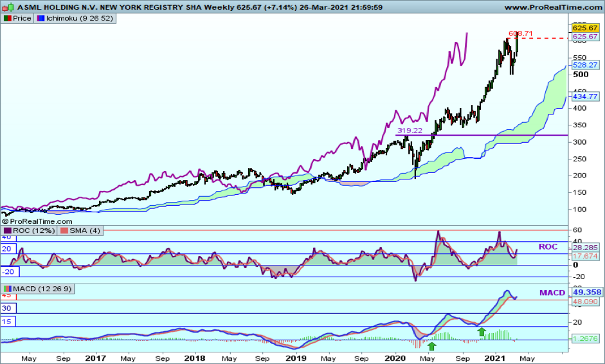Click the 2019 label on time axis

coord(296,358)
